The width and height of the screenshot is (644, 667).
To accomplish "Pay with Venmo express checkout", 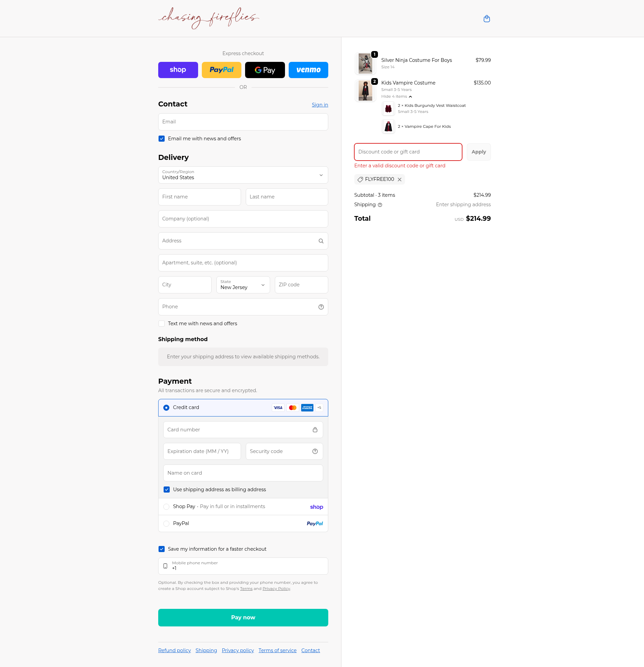I will click(x=308, y=70).
